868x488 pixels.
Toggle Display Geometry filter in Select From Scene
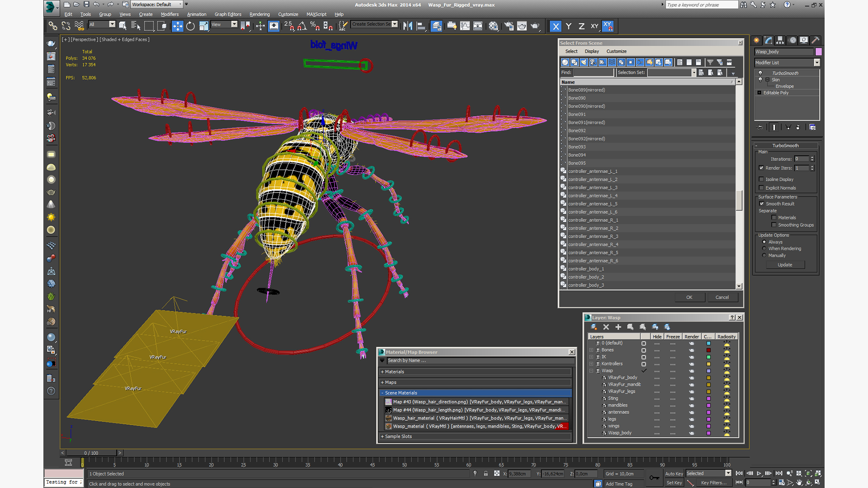click(565, 62)
